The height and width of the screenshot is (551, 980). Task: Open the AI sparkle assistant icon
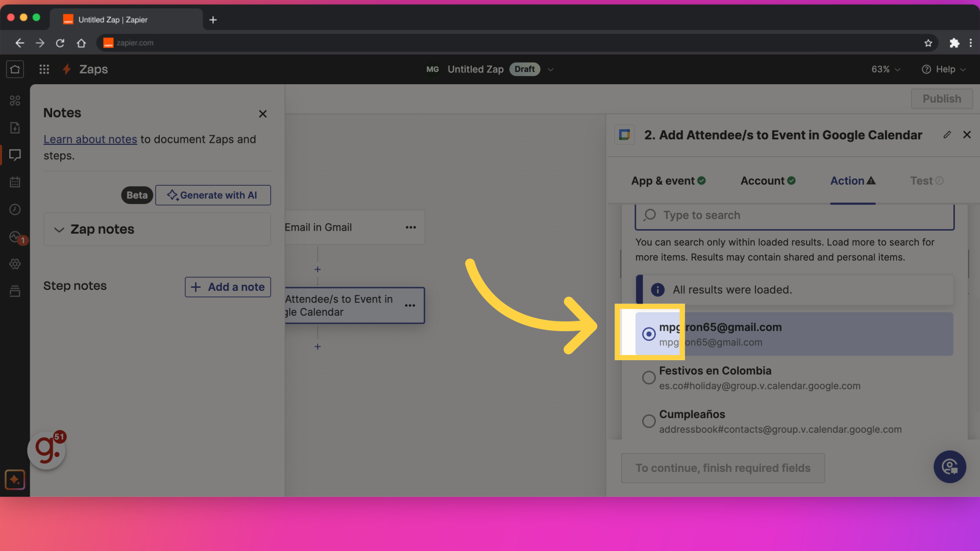(x=15, y=480)
